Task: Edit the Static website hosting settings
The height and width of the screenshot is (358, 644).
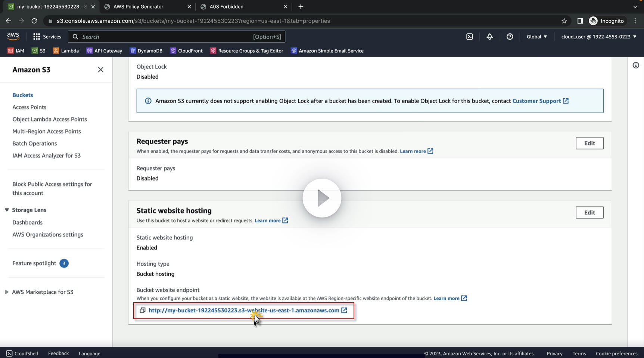Action: [589, 213]
